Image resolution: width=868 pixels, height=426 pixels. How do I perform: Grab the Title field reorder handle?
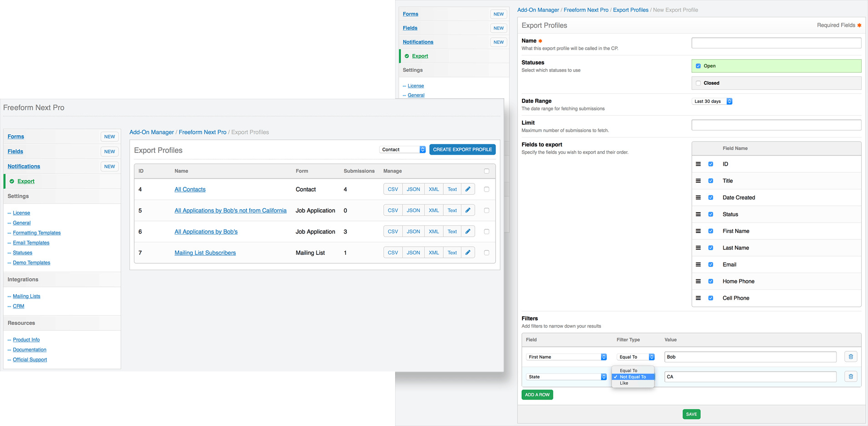(x=698, y=181)
